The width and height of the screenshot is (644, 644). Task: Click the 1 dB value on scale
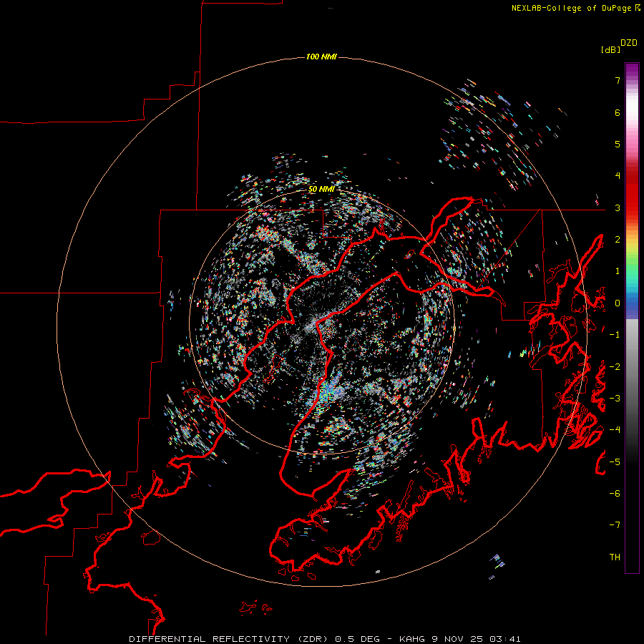(618, 271)
